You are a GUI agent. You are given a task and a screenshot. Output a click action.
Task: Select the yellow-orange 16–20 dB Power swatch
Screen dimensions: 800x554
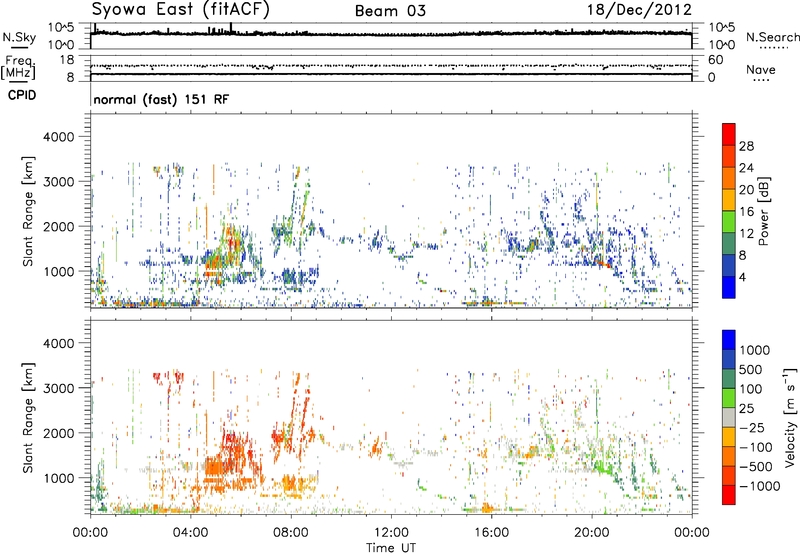pos(729,199)
